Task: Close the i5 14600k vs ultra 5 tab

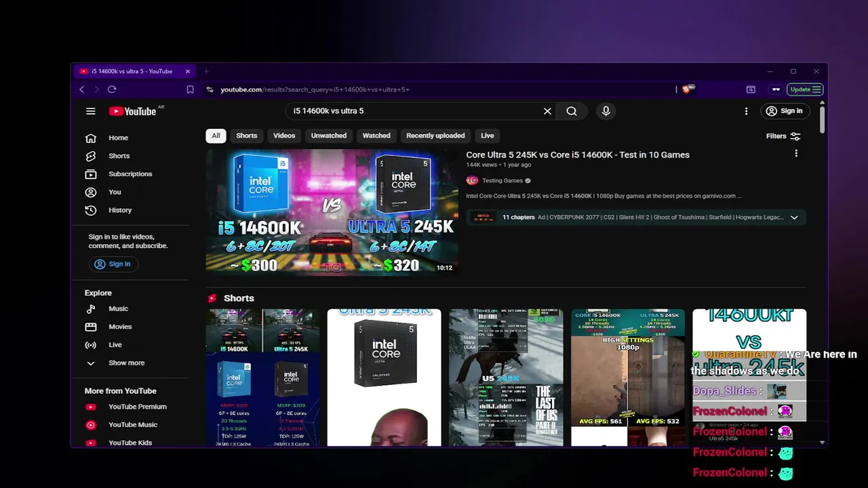Action: click(x=187, y=71)
